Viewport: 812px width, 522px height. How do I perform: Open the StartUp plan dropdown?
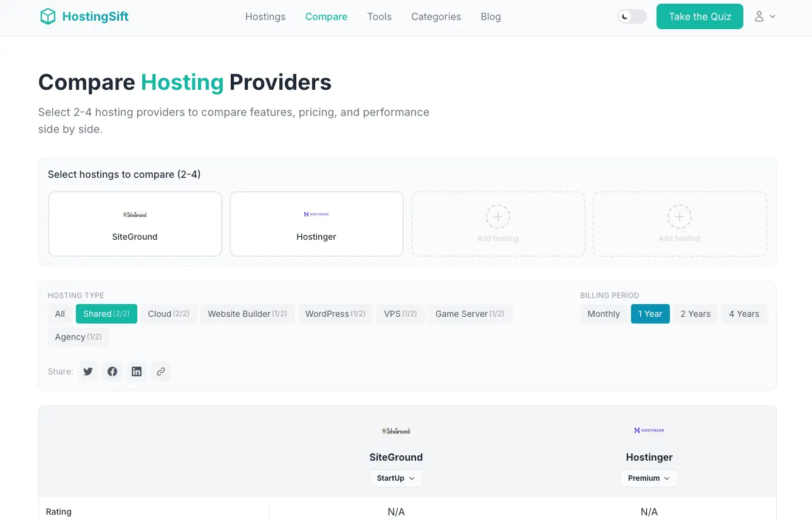396,478
